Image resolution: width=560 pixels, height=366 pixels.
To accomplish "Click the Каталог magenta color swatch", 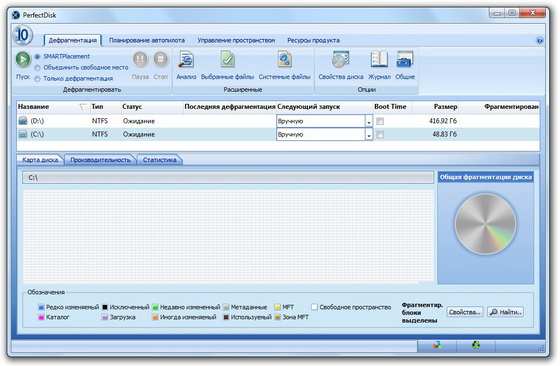I will [x=41, y=317].
